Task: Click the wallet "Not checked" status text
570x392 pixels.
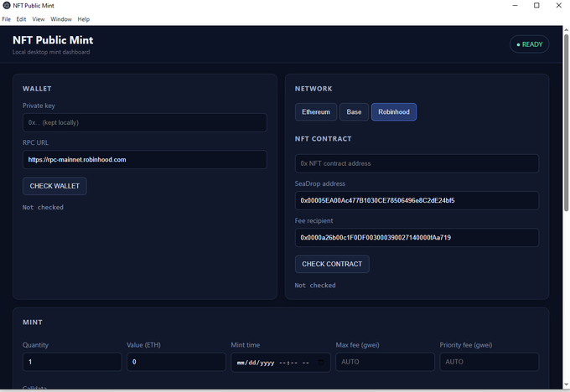Action: pyautogui.click(x=43, y=208)
